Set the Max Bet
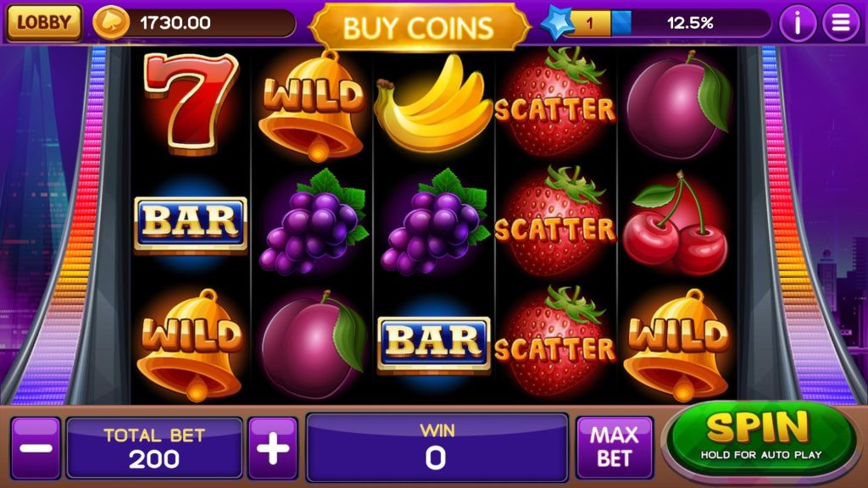 [615, 447]
